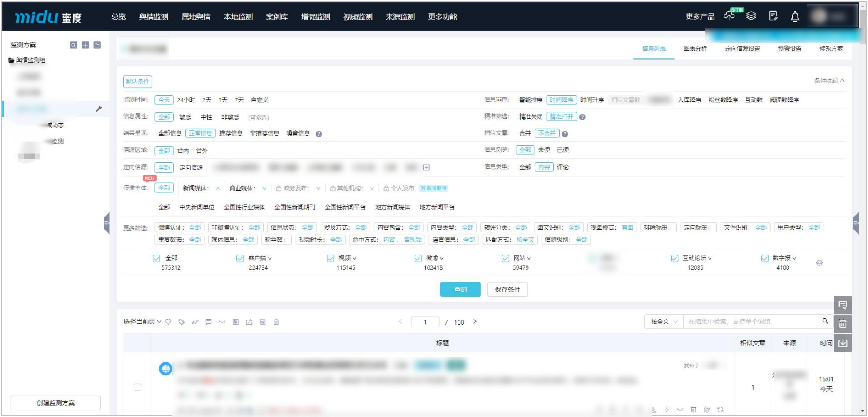Open the stacked layers icon in the header
This screenshot has width=868, height=417.
pos(751,16)
